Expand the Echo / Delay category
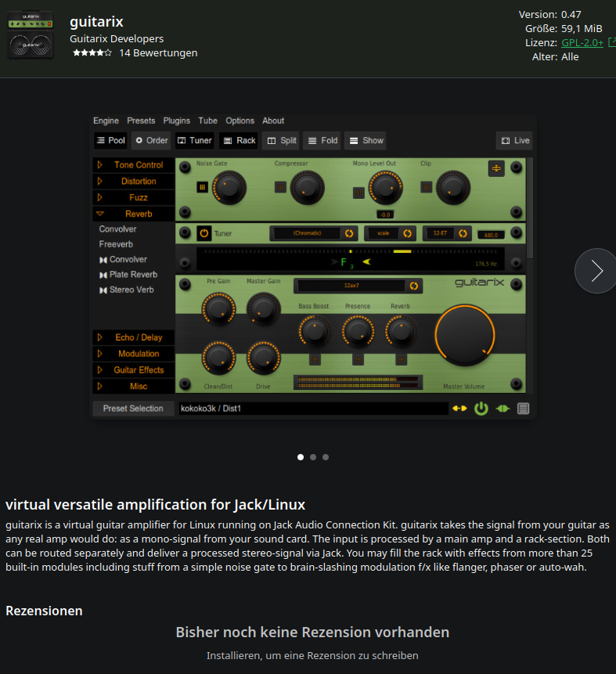The height and width of the screenshot is (674, 616). point(134,337)
